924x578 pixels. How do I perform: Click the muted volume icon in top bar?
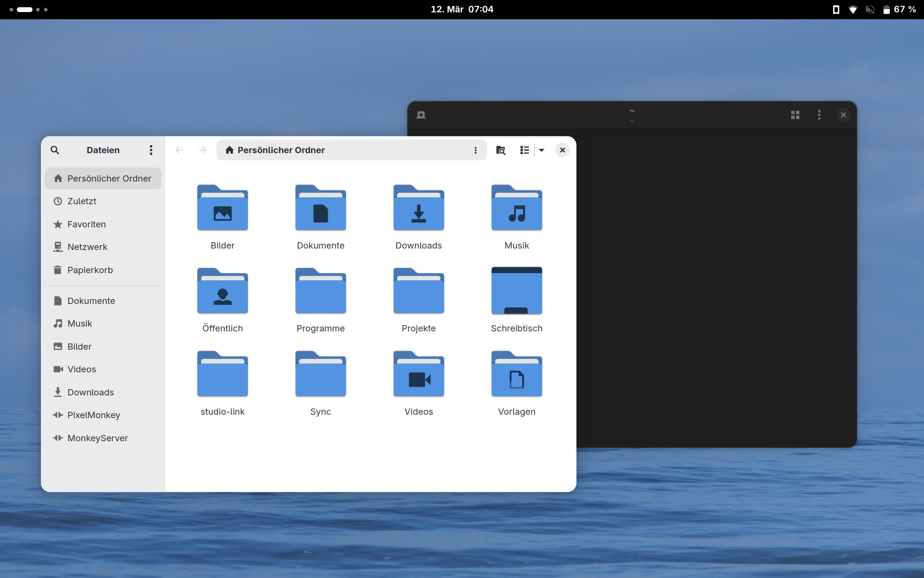(870, 10)
